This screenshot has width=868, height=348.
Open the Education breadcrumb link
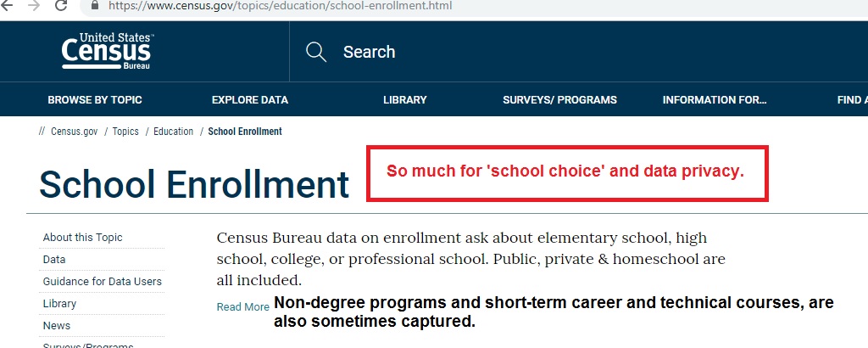pyautogui.click(x=173, y=132)
